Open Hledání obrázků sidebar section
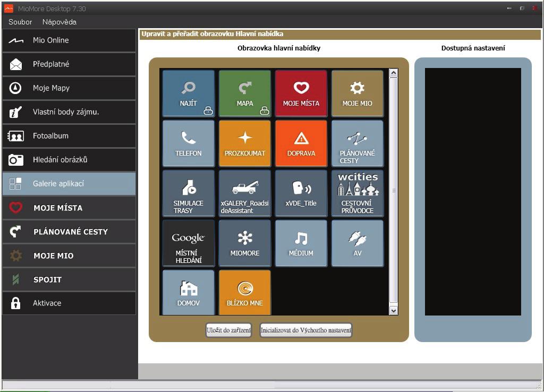 click(x=69, y=160)
